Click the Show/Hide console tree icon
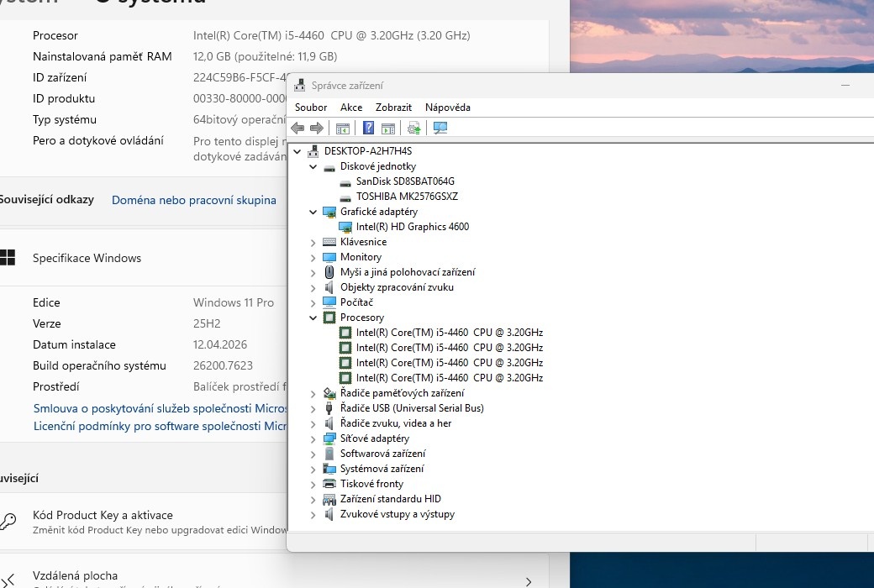 click(342, 128)
